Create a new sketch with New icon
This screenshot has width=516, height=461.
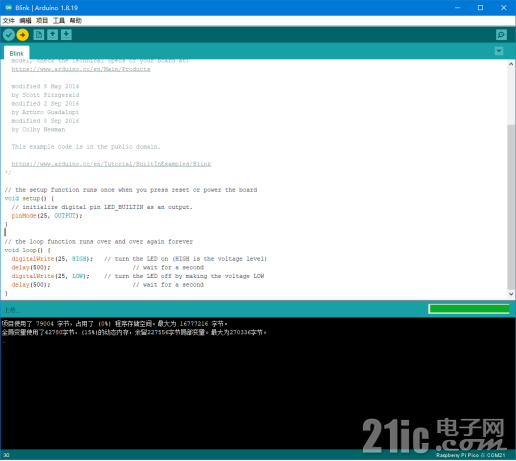(39, 35)
